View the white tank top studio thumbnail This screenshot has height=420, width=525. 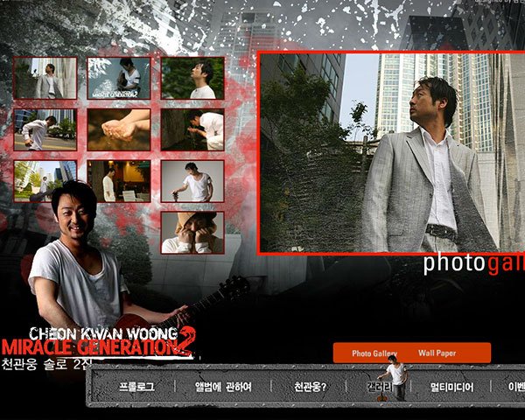[192, 181]
